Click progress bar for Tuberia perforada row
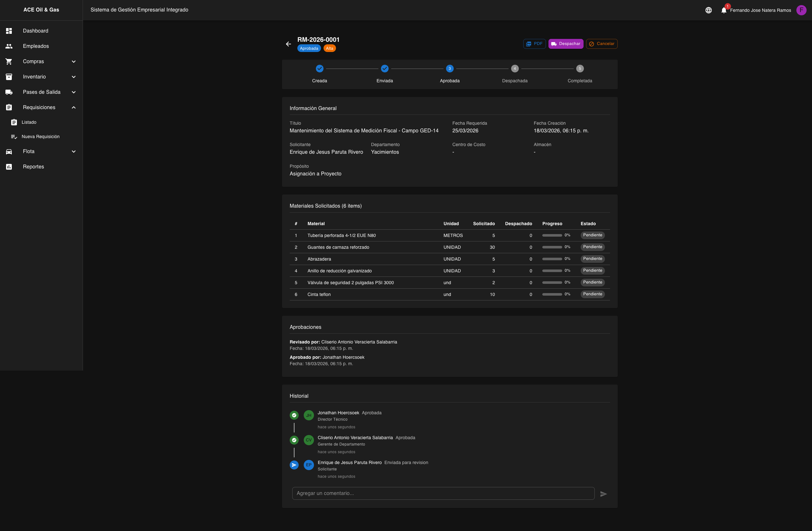812x531 pixels. point(552,235)
